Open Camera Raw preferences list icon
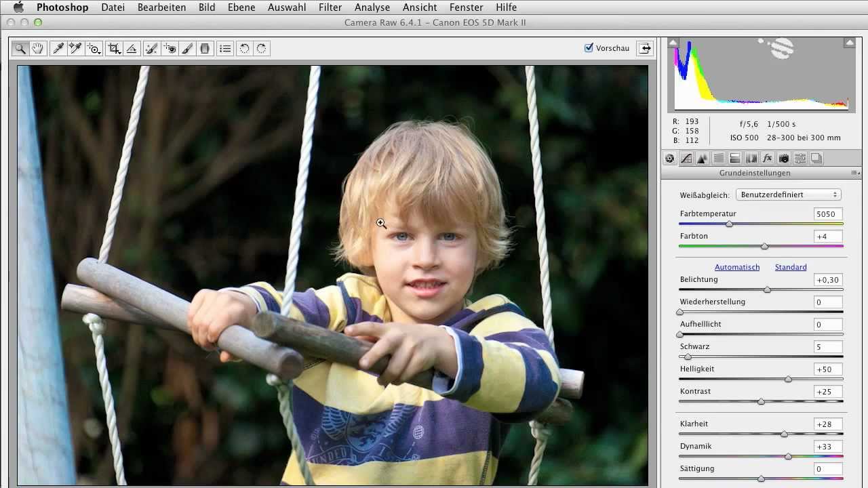This screenshot has width=868, height=488. [225, 48]
